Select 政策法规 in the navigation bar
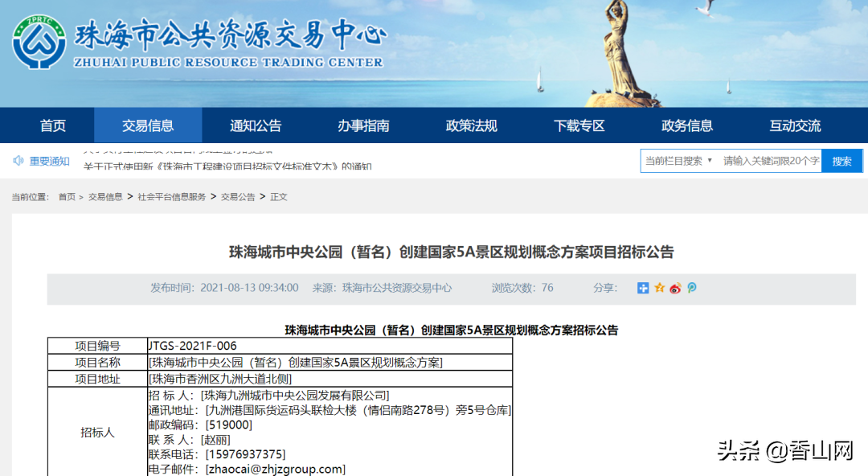Viewport: 868px width, 476px height. 472,125
